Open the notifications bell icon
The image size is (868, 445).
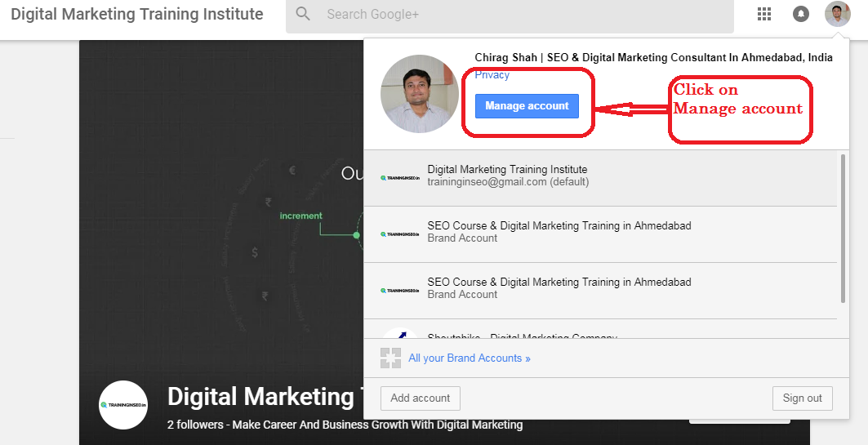tap(800, 14)
